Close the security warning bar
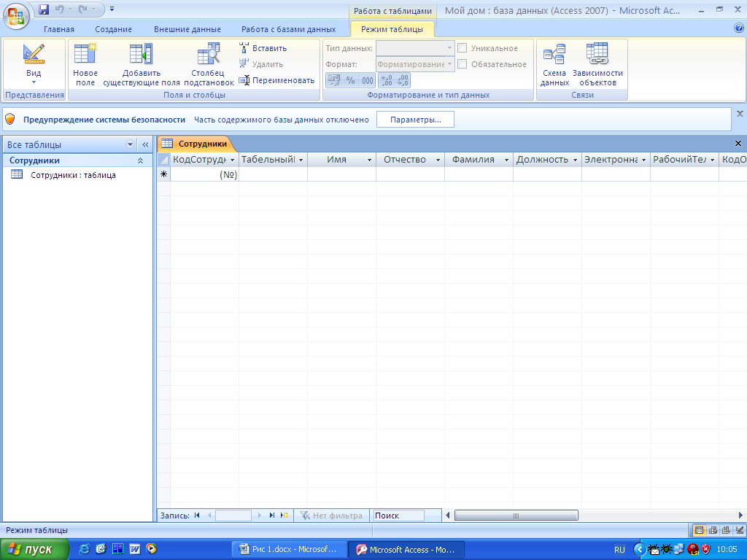 740,114
